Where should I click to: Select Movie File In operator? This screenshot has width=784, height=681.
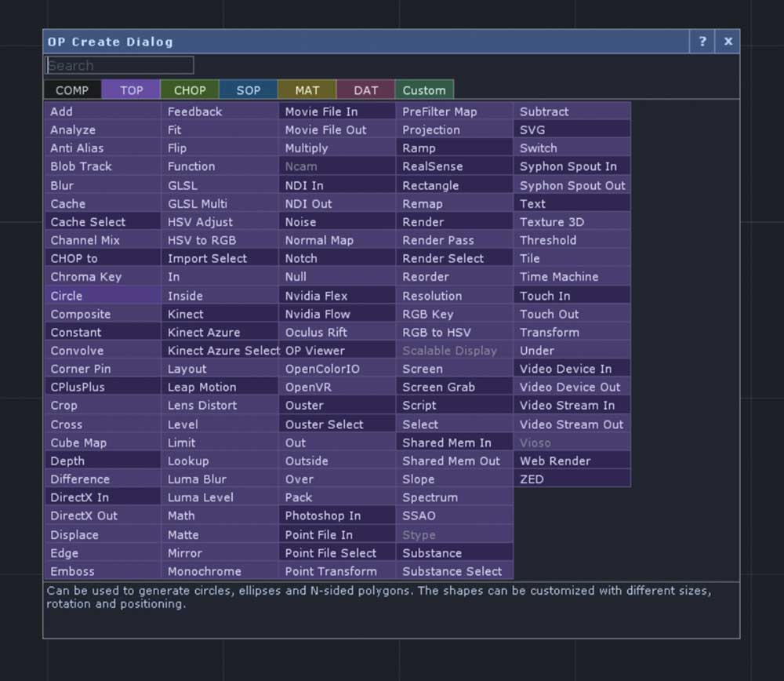(x=337, y=111)
